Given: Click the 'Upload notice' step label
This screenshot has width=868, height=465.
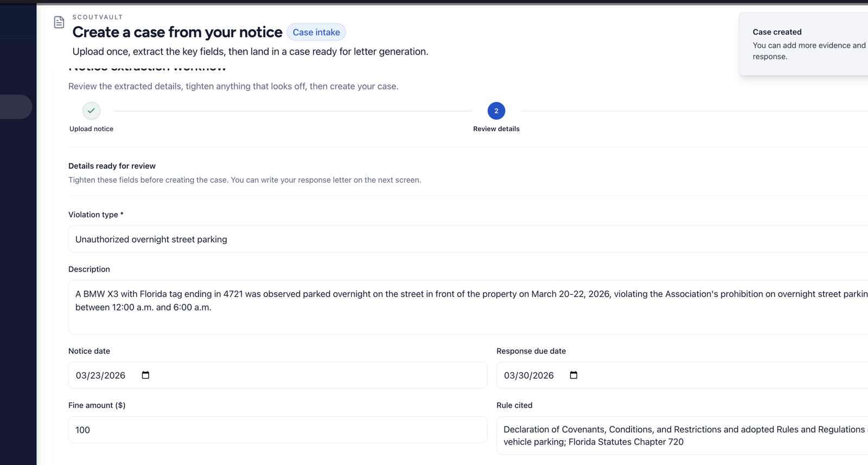Looking at the screenshot, I should (91, 129).
